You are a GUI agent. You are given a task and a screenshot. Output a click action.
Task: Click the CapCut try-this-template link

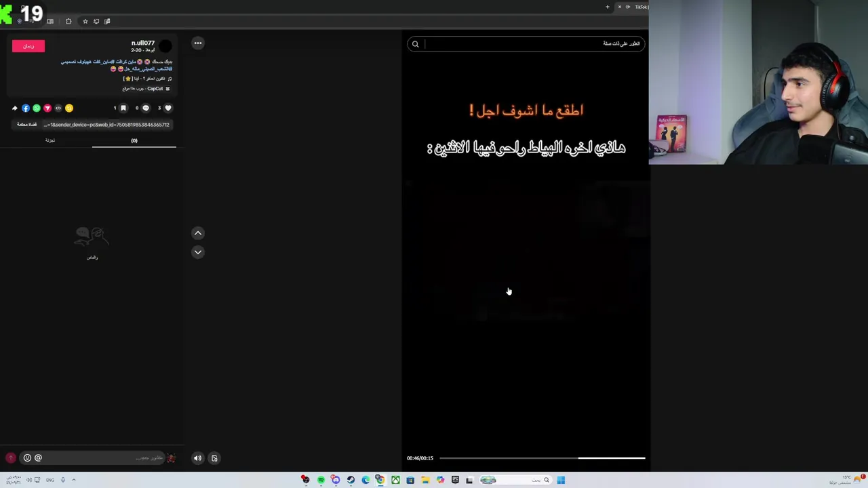(146, 89)
